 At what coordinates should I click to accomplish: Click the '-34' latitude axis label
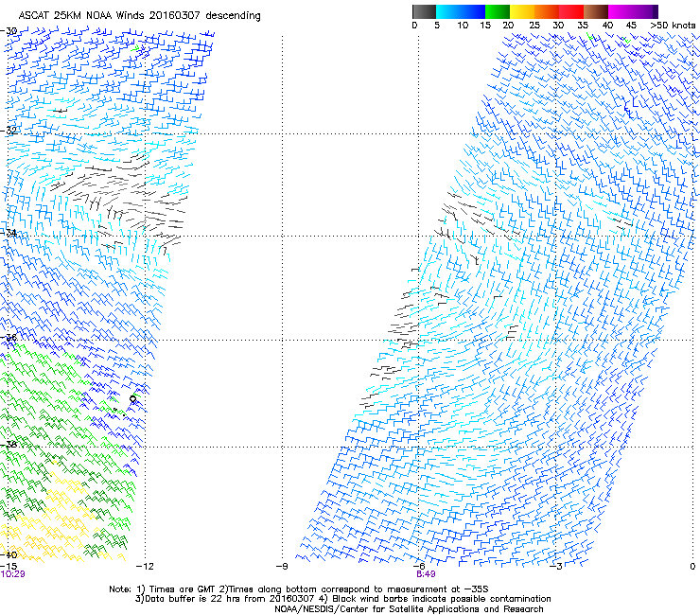(x=9, y=233)
